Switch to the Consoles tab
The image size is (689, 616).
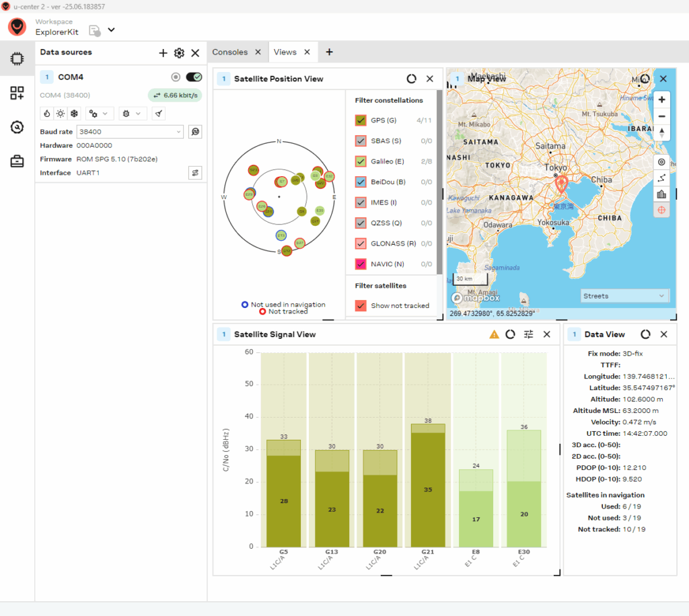point(230,52)
